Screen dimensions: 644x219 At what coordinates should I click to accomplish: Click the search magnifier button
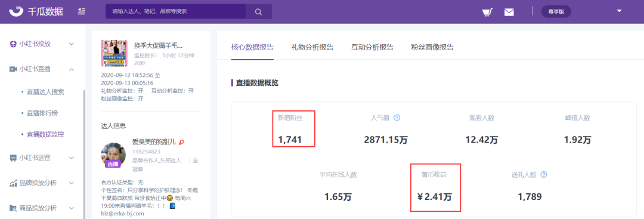[258, 11]
